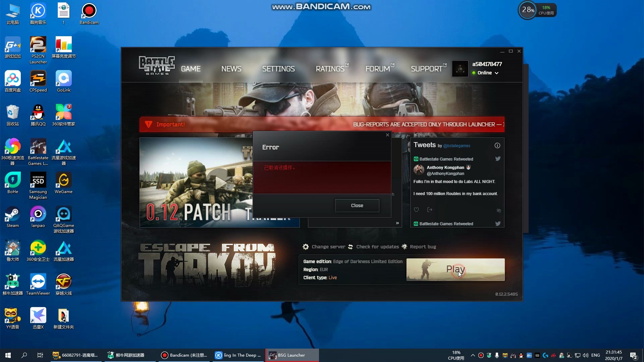Open the Twitter info icon in Tweets panel
Viewport: 644px width, 362px height.
(x=497, y=145)
